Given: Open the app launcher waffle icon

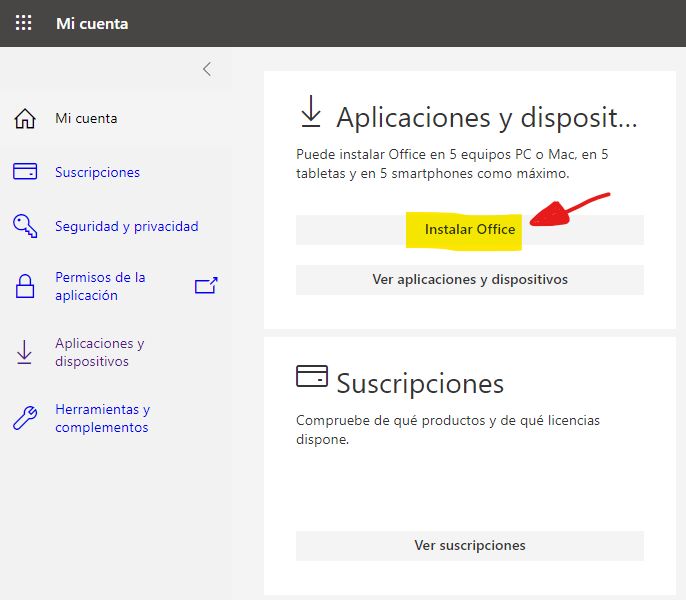Looking at the screenshot, I should (24, 23).
